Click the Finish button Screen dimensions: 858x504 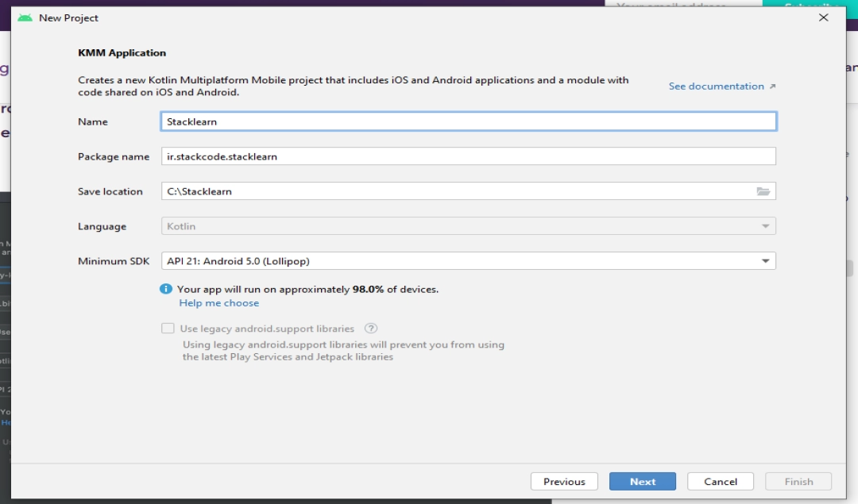[x=798, y=482]
